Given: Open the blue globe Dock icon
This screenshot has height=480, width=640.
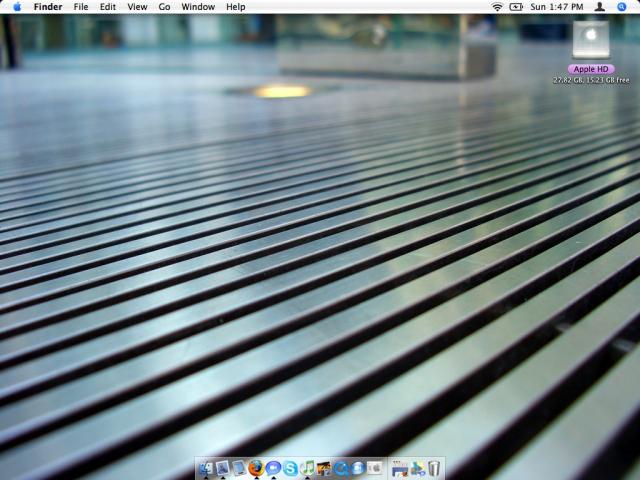Looking at the screenshot, I should tap(358, 469).
